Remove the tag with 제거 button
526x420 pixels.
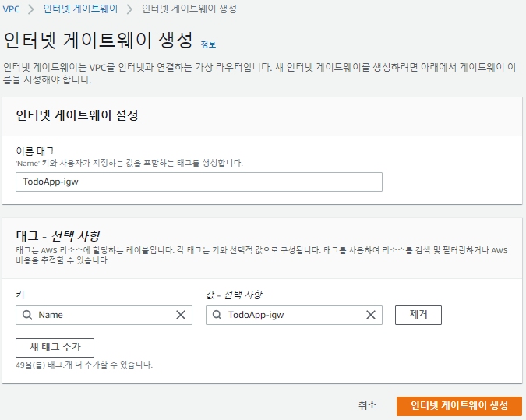(x=418, y=315)
